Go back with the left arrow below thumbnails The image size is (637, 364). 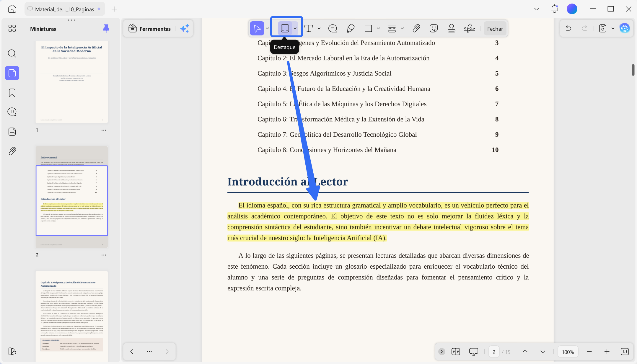[x=132, y=352]
